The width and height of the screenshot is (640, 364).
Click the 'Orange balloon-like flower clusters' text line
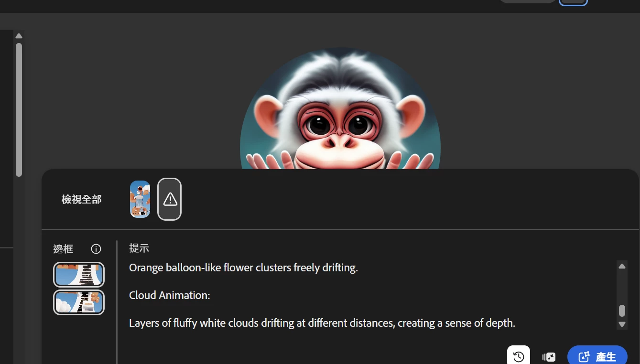(x=243, y=268)
